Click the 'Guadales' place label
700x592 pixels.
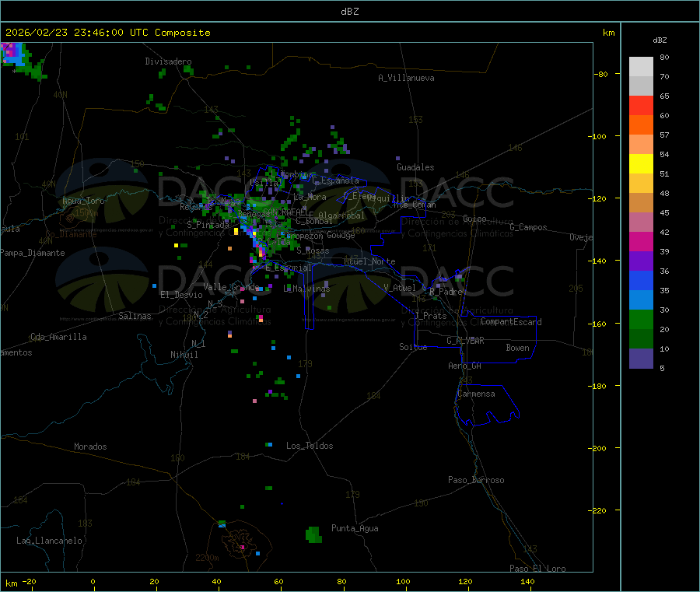coord(415,167)
